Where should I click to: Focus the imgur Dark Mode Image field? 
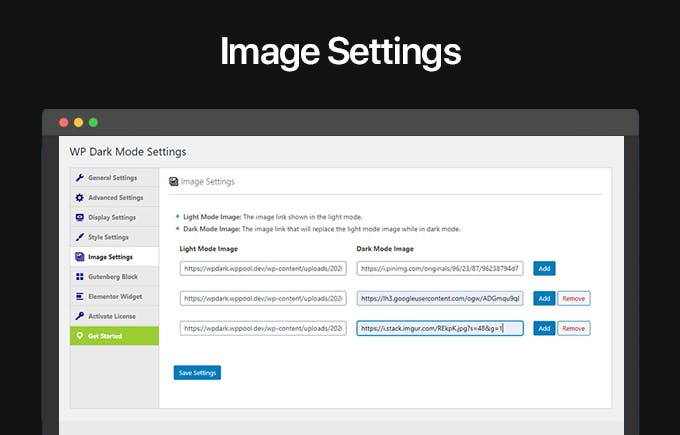click(x=440, y=328)
